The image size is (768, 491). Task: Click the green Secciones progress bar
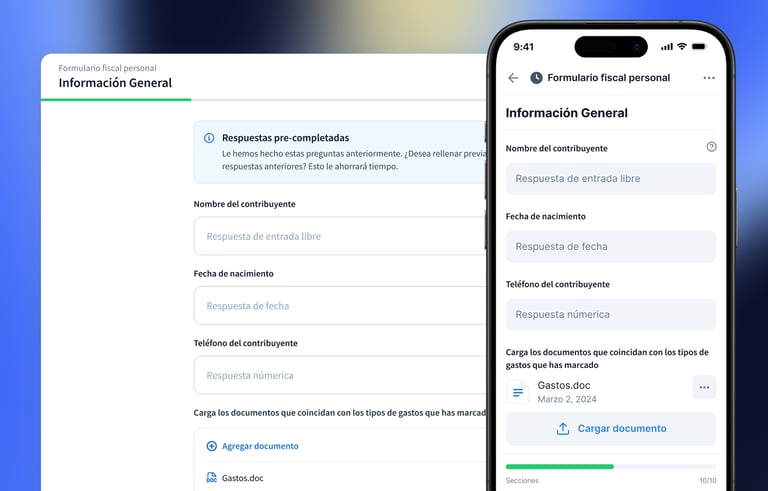point(560,466)
